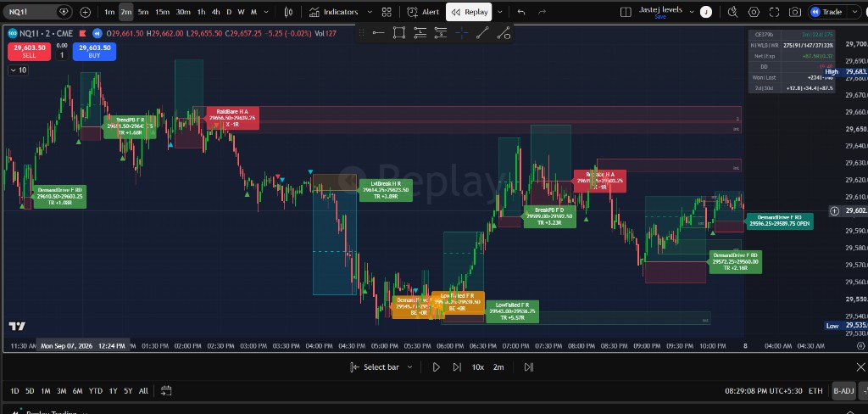Select the trend line drawing tool
Viewport: 868px width, 414px height.
pos(482,33)
